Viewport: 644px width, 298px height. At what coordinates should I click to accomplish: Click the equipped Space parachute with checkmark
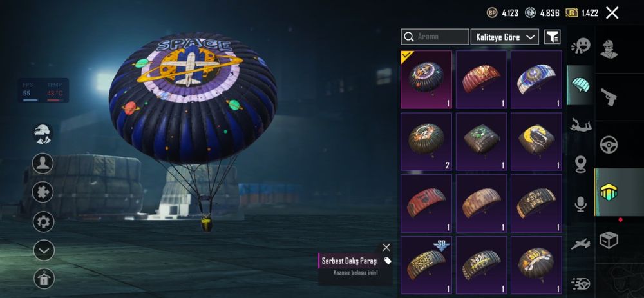426,79
